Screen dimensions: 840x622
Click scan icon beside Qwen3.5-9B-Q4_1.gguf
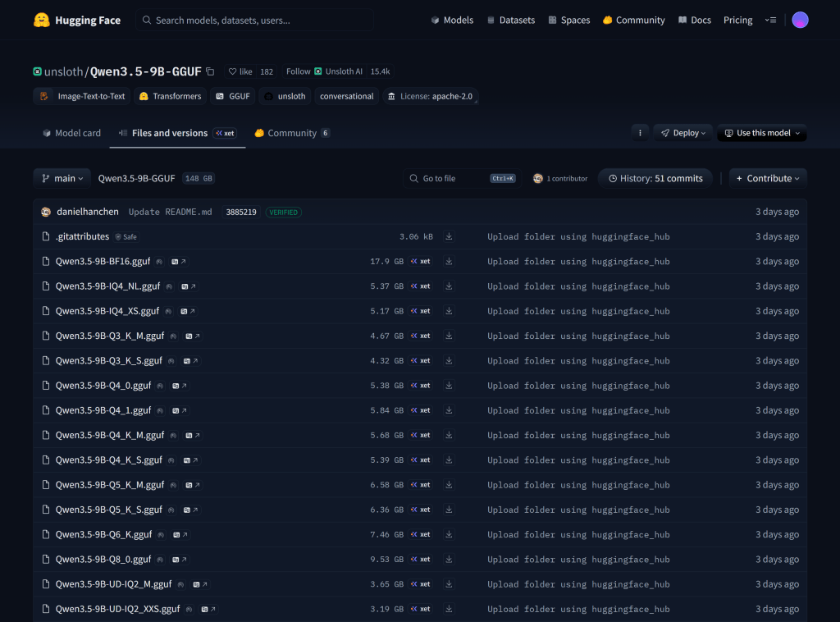click(x=160, y=411)
